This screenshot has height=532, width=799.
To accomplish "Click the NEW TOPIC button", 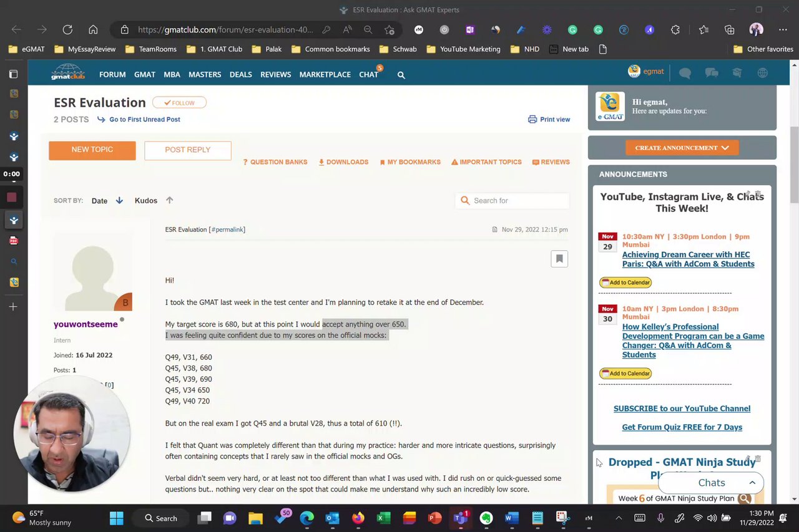I will 92,150.
